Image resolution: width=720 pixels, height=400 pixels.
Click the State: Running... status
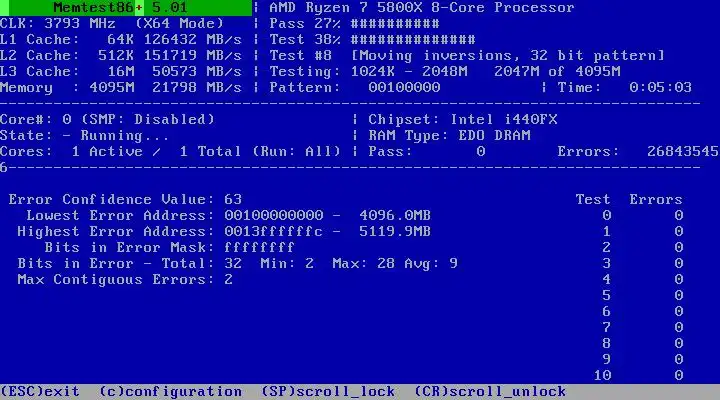(x=84, y=136)
